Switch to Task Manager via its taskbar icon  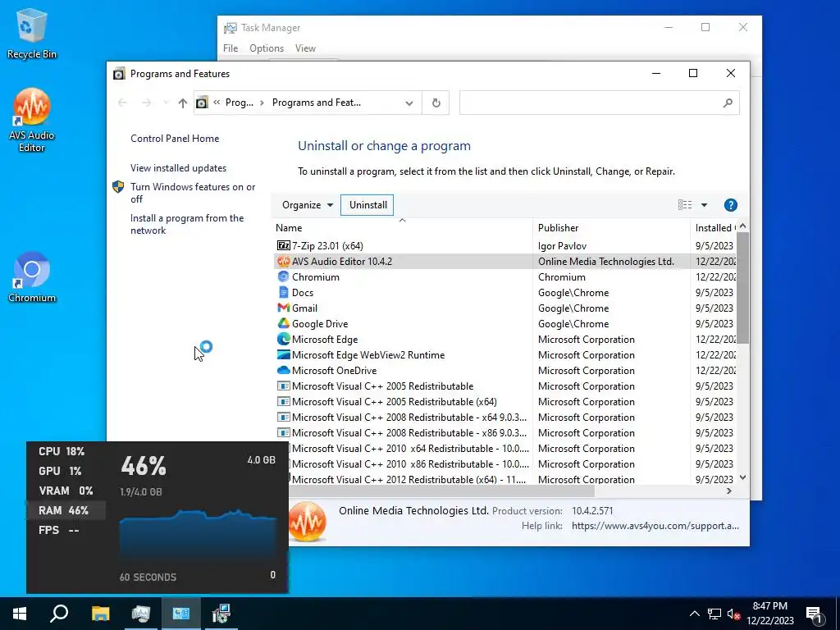(140, 614)
